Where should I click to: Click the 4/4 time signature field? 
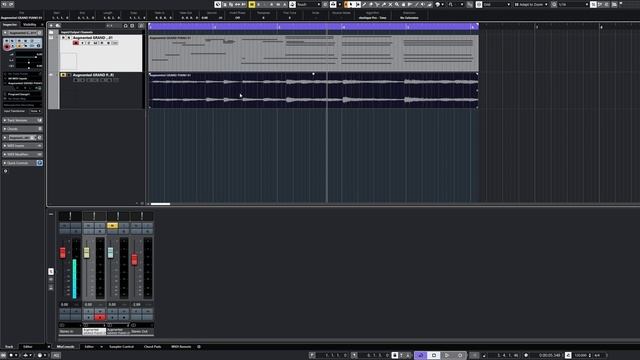coord(598,355)
